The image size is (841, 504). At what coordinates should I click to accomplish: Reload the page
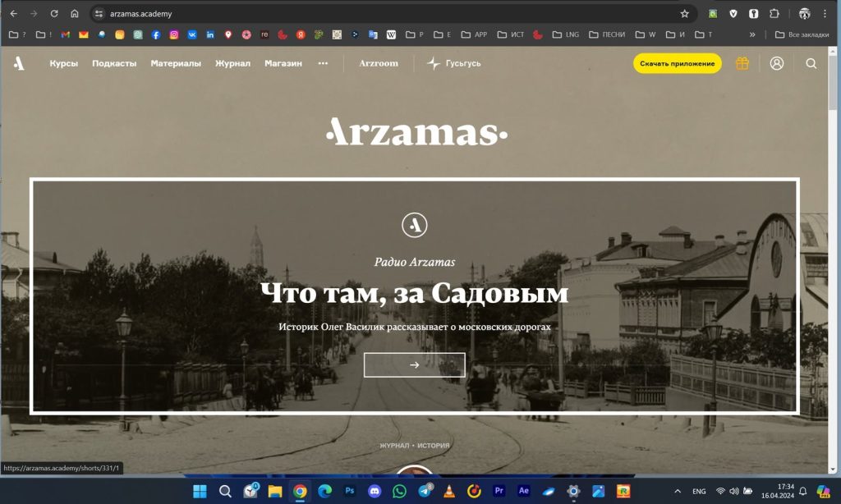54,14
